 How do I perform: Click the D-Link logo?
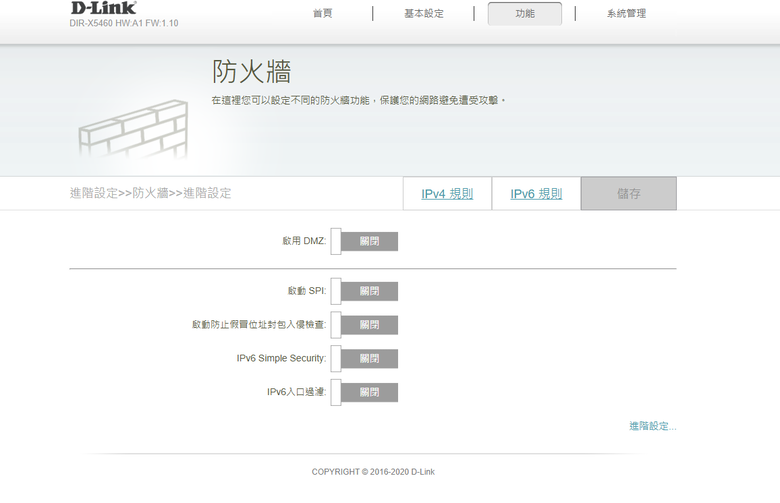103,8
